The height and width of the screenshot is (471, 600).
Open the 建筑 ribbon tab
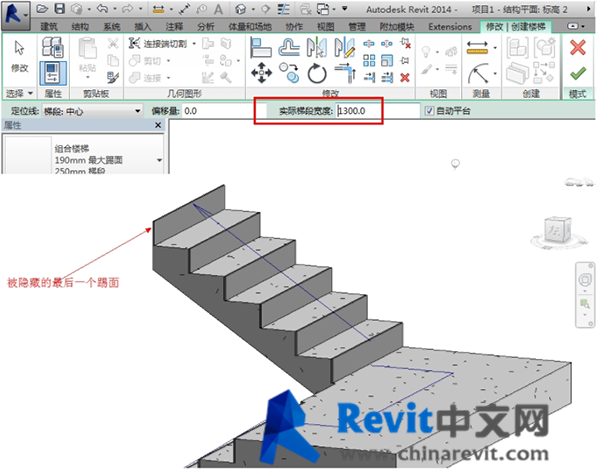49,26
